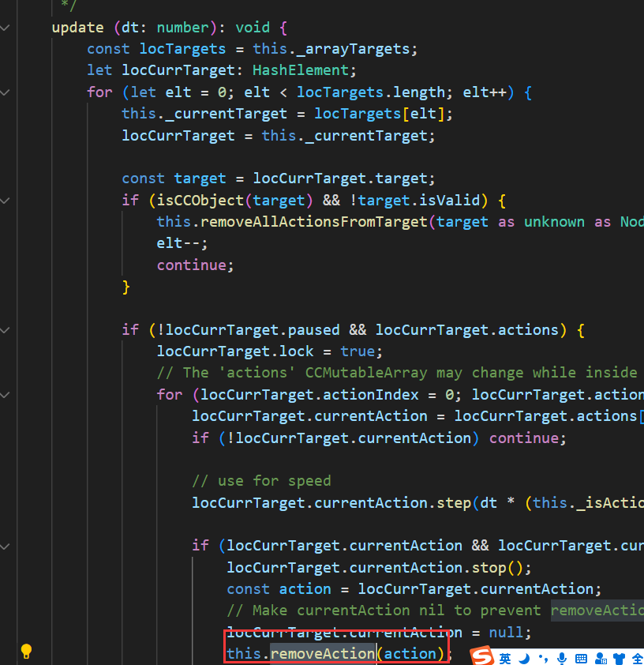Start voice input via IME microphone icon
Viewport: 644px width, 665px height.
point(562,659)
